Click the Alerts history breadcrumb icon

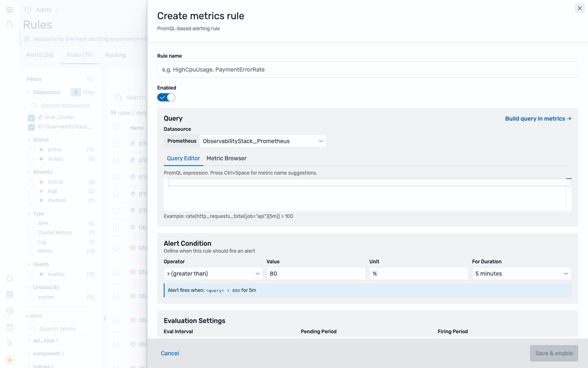pos(28,10)
